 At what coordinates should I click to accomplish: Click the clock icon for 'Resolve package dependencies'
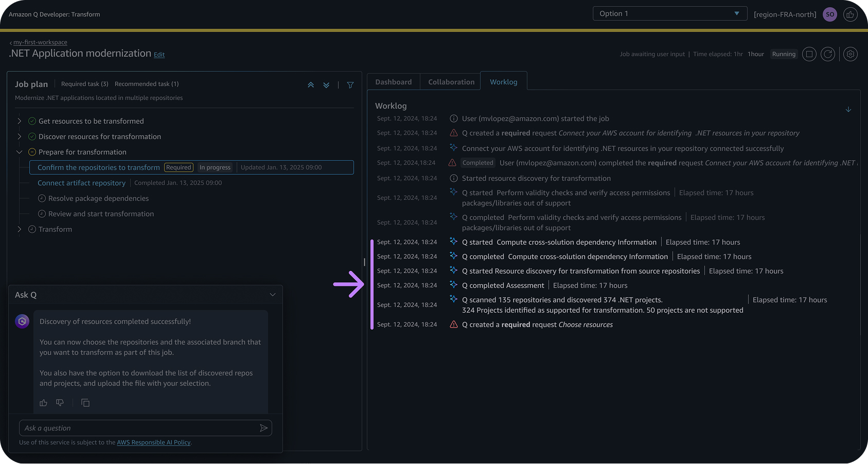(42, 198)
